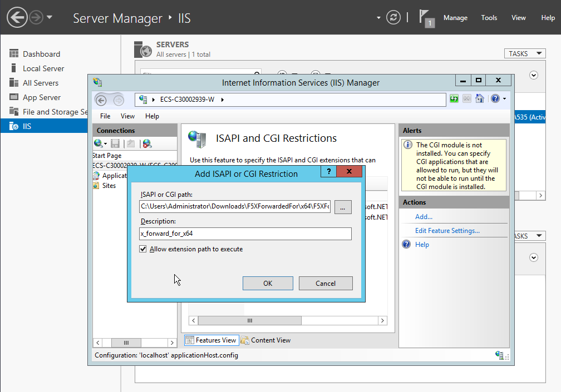Click Connections pane horizontal scrollbar thumb

click(x=126, y=343)
